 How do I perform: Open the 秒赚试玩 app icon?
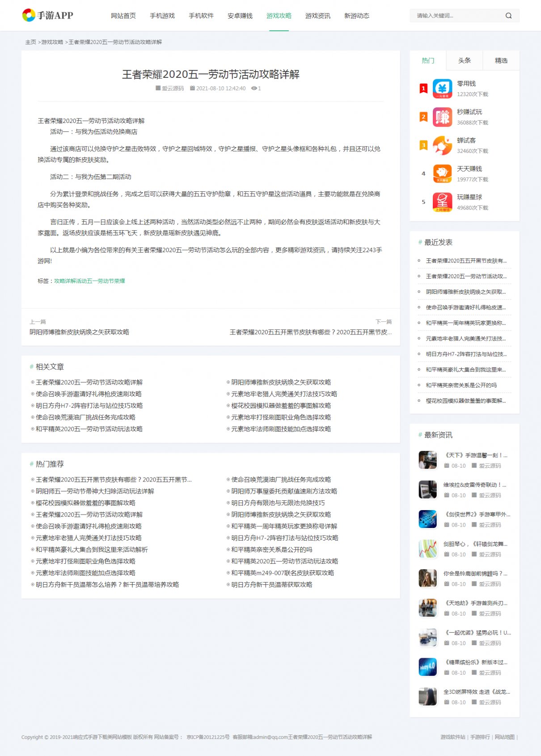(442, 117)
